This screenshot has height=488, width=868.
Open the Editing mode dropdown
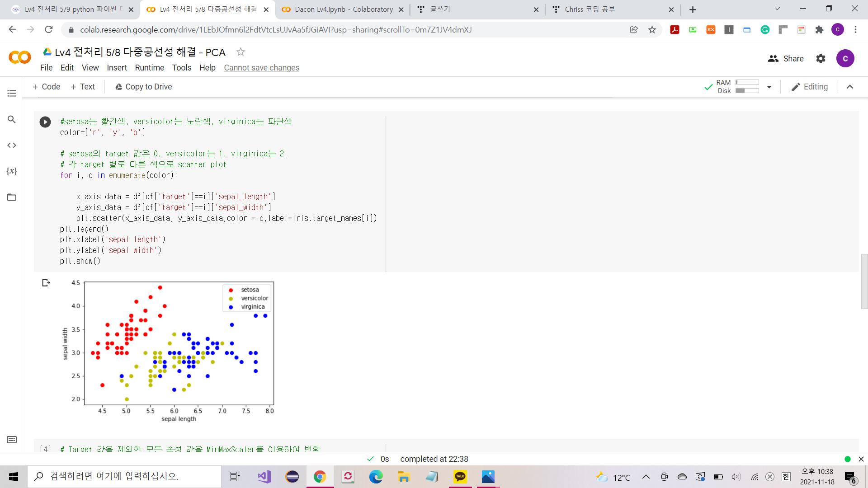(810, 87)
